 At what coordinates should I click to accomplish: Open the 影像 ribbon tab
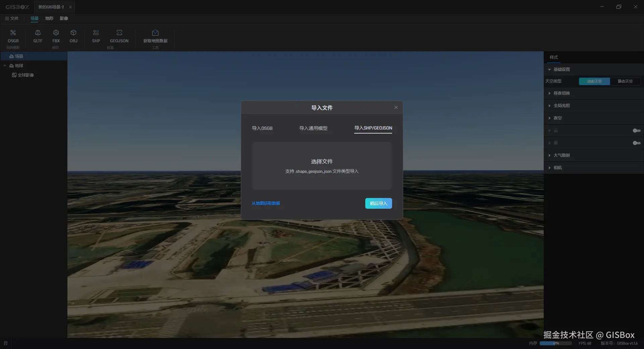[x=64, y=18]
